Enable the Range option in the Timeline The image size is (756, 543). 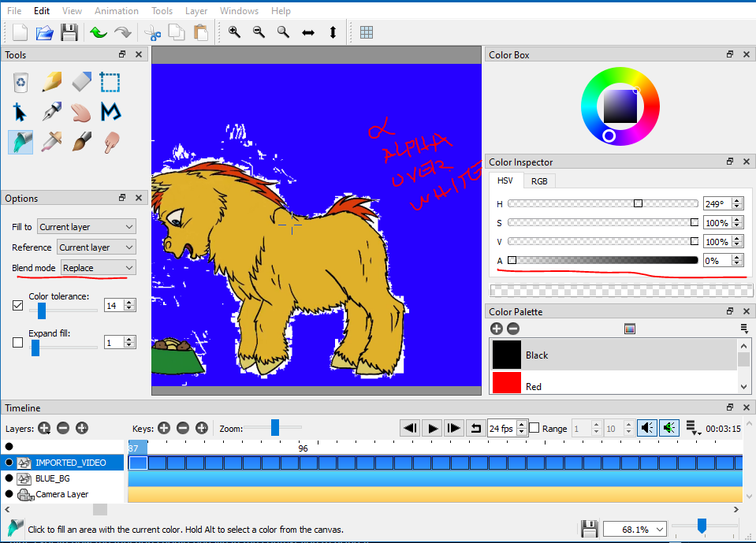(533, 428)
